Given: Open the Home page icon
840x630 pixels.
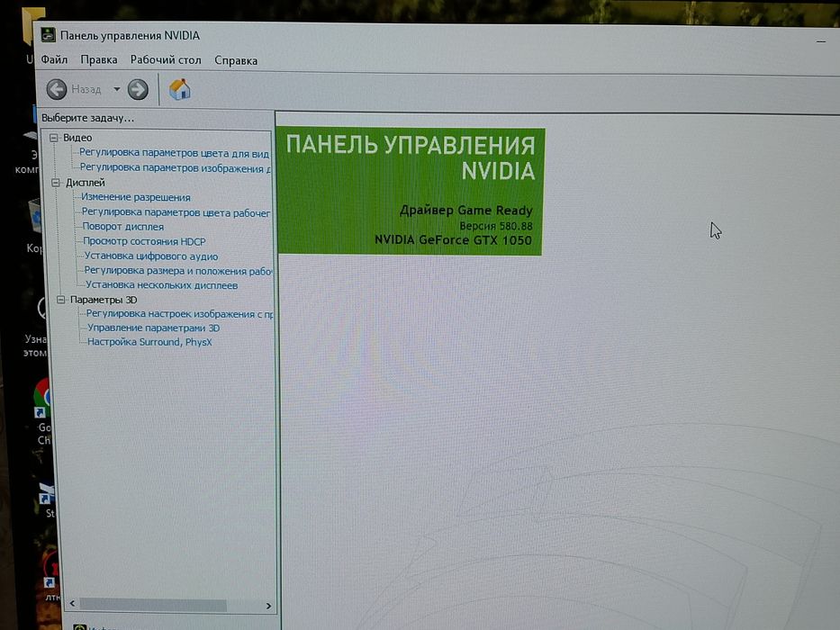Looking at the screenshot, I should (x=180, y=89).
